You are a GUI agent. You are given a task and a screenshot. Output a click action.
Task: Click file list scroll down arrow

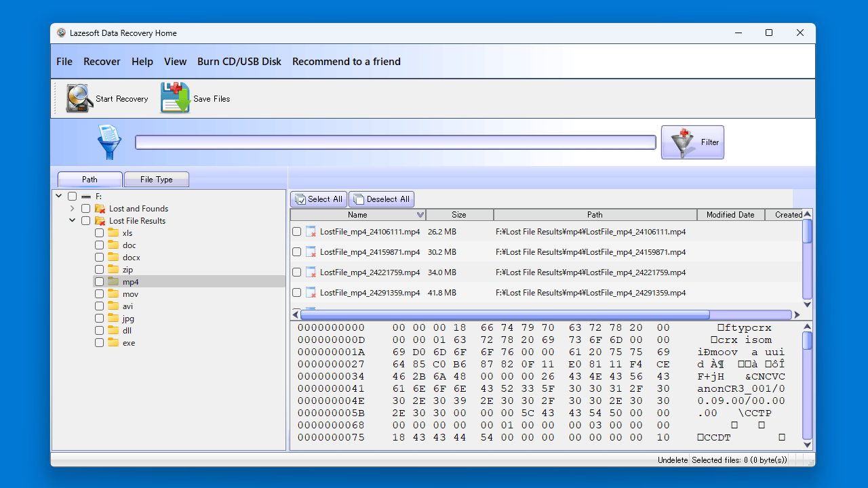click(x=807, y=305)
